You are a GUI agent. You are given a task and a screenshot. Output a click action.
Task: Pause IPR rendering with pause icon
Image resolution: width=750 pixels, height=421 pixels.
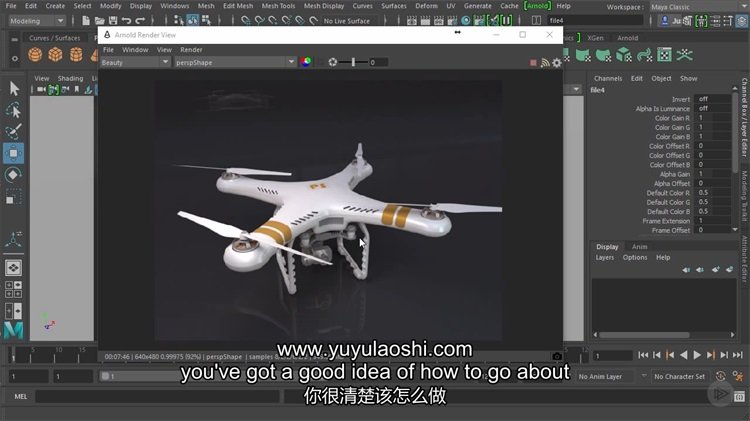[506, 21]
